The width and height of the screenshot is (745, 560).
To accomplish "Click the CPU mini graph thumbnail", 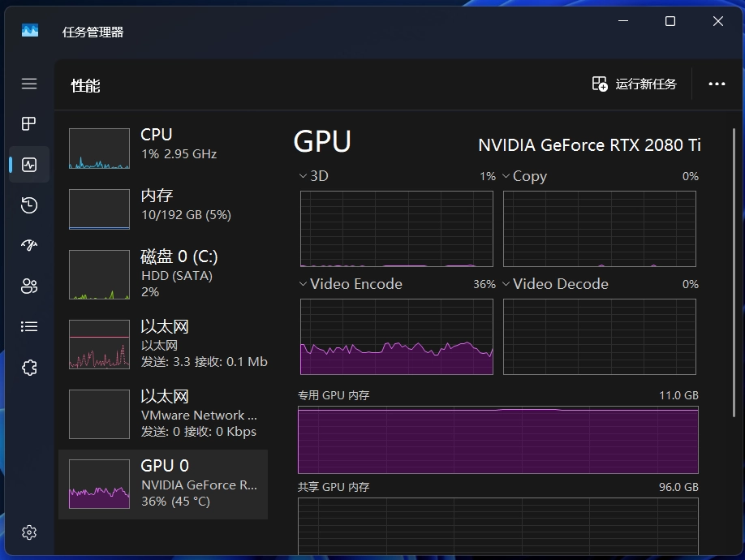I will pos(99,149).
